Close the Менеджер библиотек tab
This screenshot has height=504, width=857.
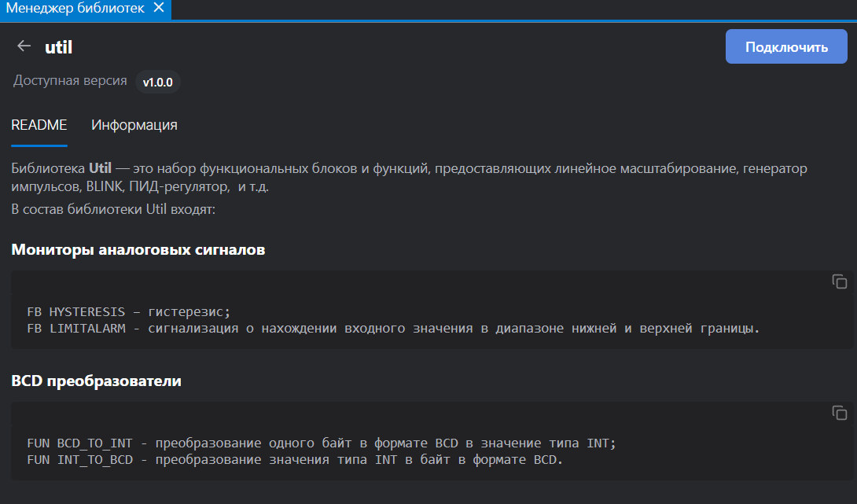[x=159, y=8]
